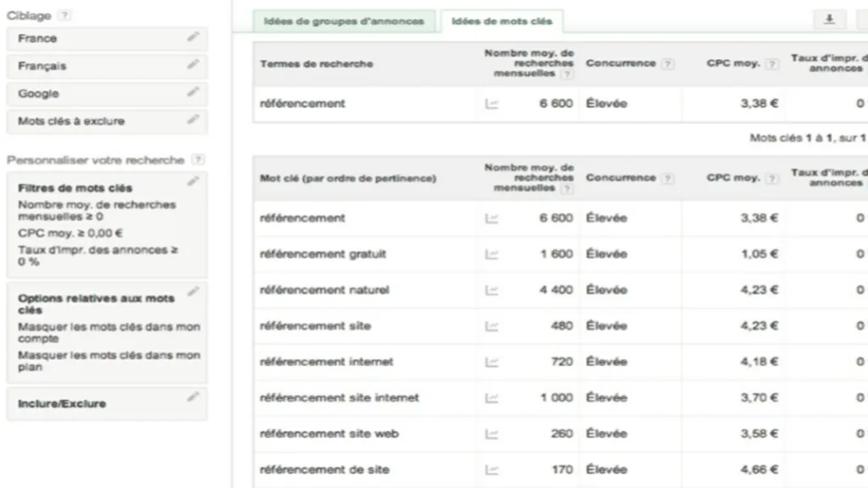Screen dimensions: 868x488
Task: Open Concurrence help icon in Termes de recherche table
Action: (x=668, y=64)
